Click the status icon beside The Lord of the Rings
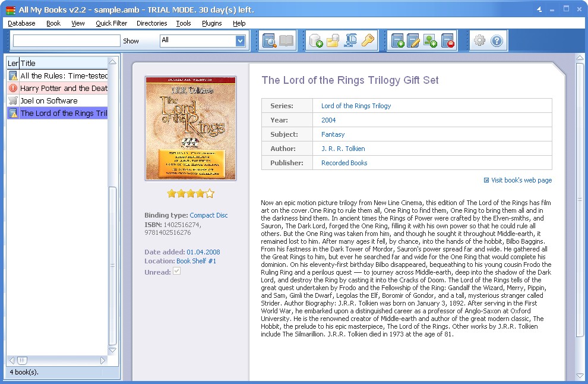Viewport: 588px width, 384px height. tap(13, 113)
